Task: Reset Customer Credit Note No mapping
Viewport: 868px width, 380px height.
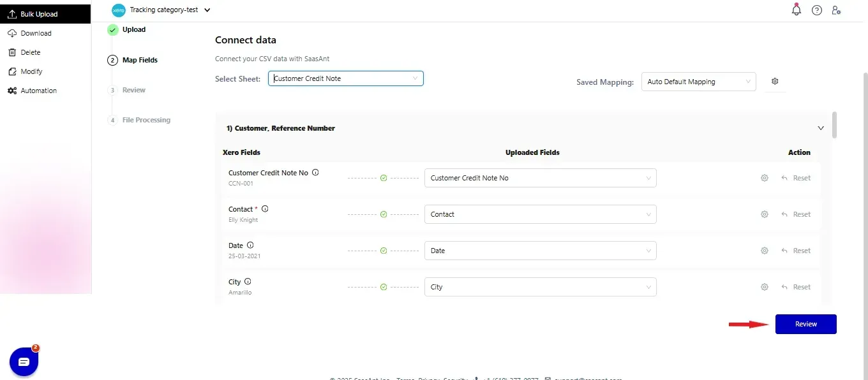Action: click(796, 178)
